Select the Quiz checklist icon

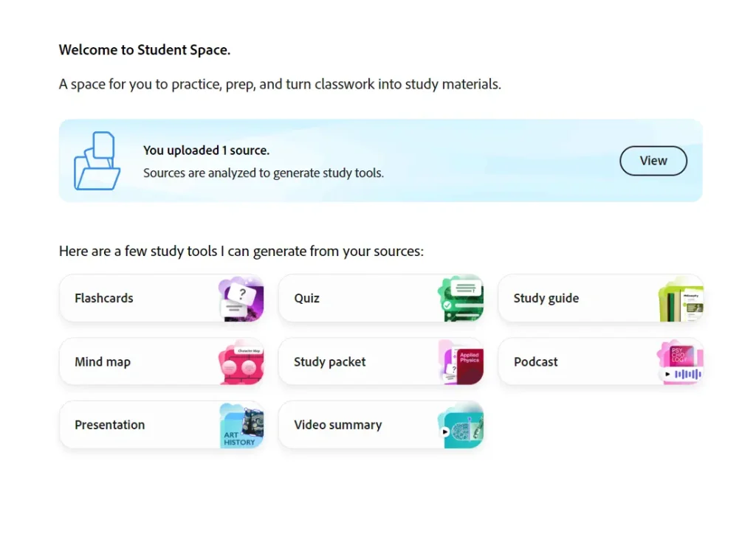click(x=461, y=298)
